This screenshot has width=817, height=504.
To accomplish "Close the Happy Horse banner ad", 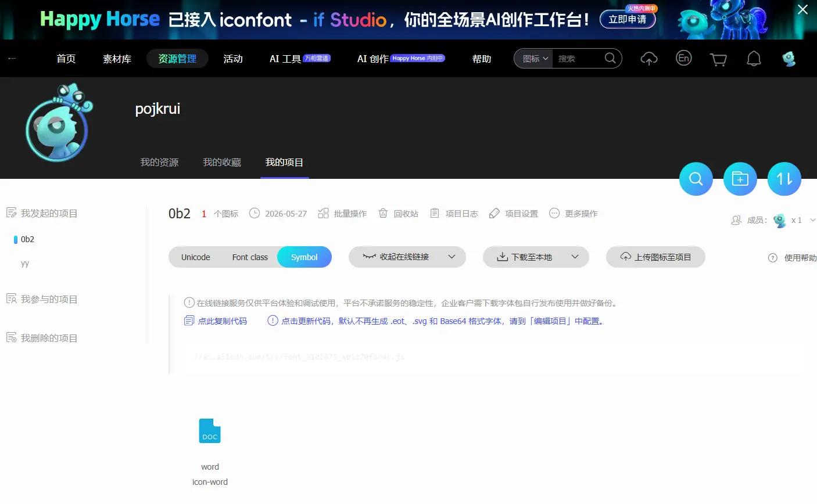I will point(802,9).
